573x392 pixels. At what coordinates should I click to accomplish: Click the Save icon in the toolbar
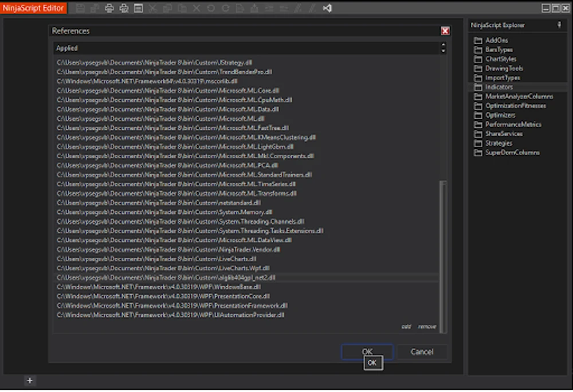click(x=80, y=8)
